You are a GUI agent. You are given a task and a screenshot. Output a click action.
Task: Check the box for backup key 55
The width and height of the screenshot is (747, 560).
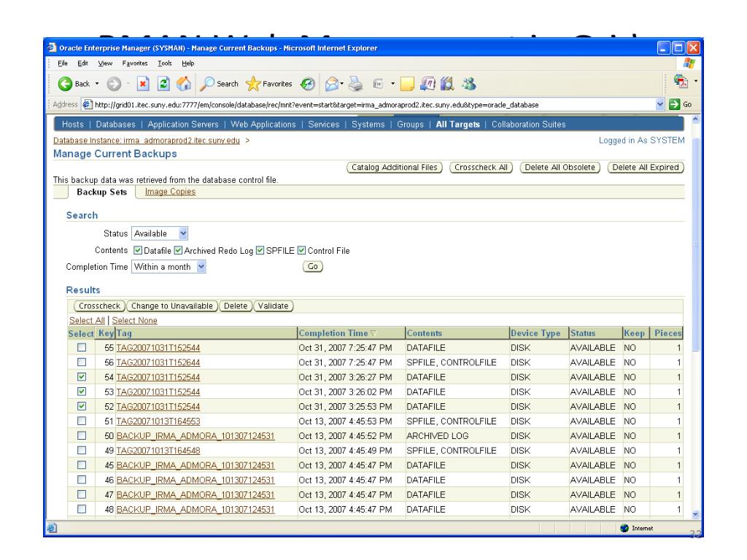82,348
